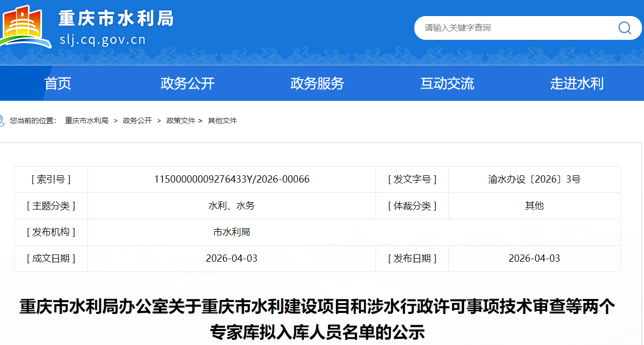This screenshot has height=345, width=644.
Task: Open the 政务服务 navigation item
Action: pos(317,83)
